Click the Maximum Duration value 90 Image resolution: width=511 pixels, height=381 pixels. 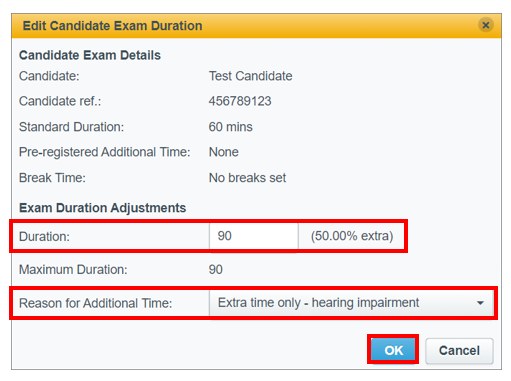(x=216, y=269)
